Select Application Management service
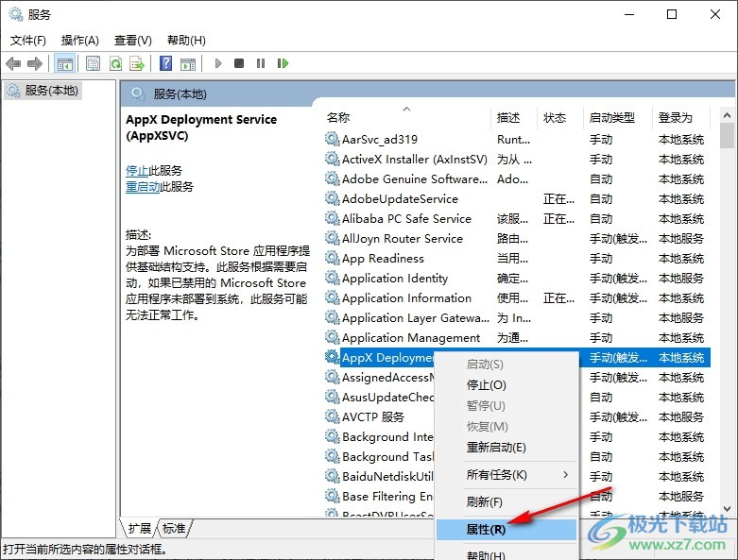 [411, 337]
